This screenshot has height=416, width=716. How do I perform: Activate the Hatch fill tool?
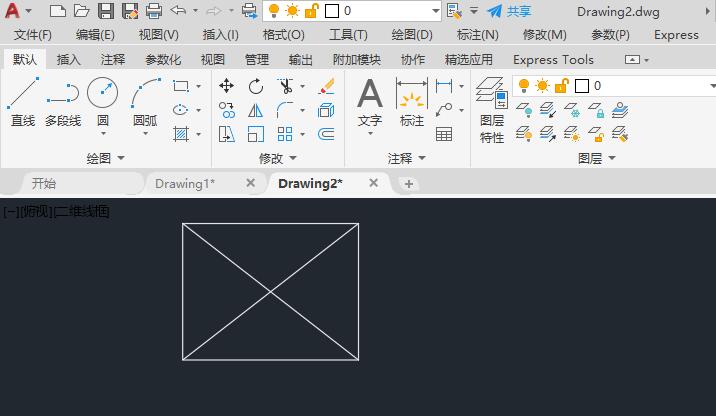[x=181, y=134]
